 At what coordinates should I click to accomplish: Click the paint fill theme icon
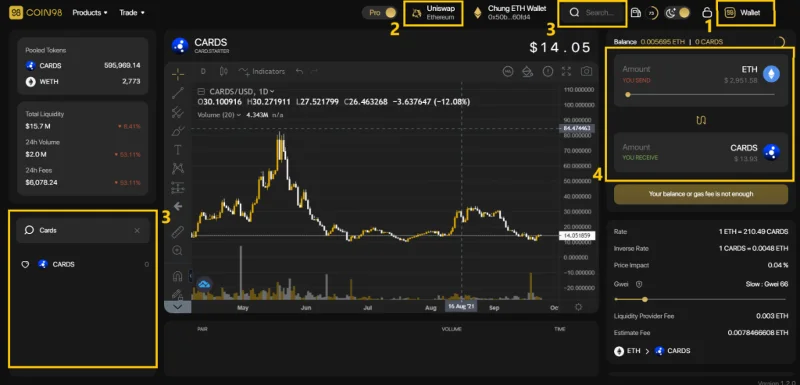click(x=528, y=71)
